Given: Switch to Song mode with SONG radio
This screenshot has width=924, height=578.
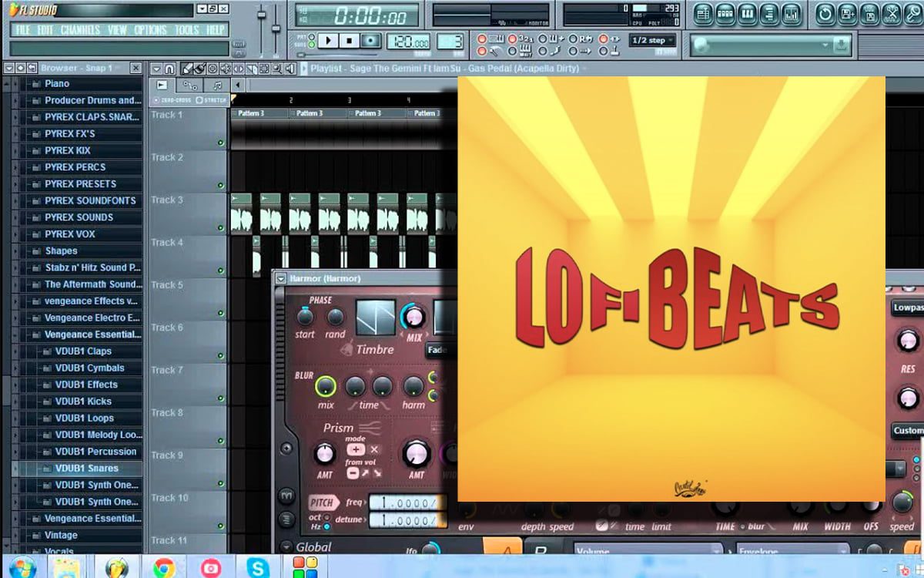Looking at the screenshot, I should point(311,45).
